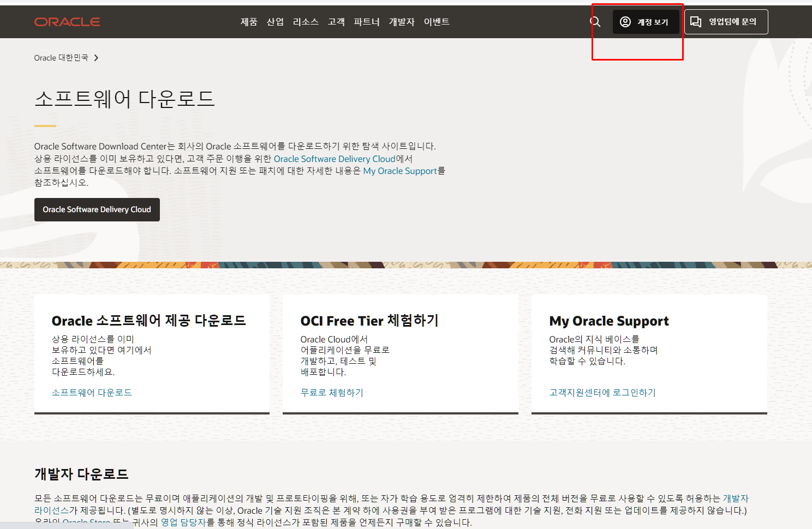Click the 영업 담당자 link
This screenshot has width=812, height=529.
pyautogui.click(x=183, y=522)
